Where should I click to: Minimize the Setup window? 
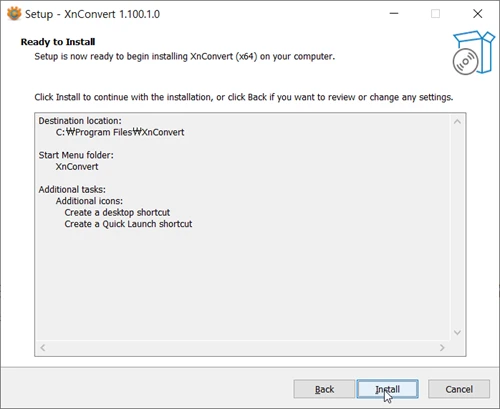click(x=394, y=14)
